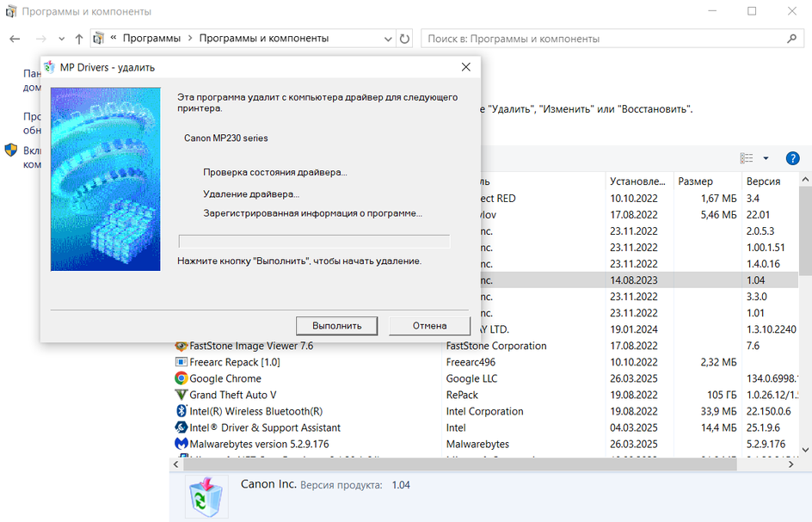The height and width of the screenshot is (522, 812).
Task: Click the removal progress bar
Action: pyautogui.click(x=314, y=242)
